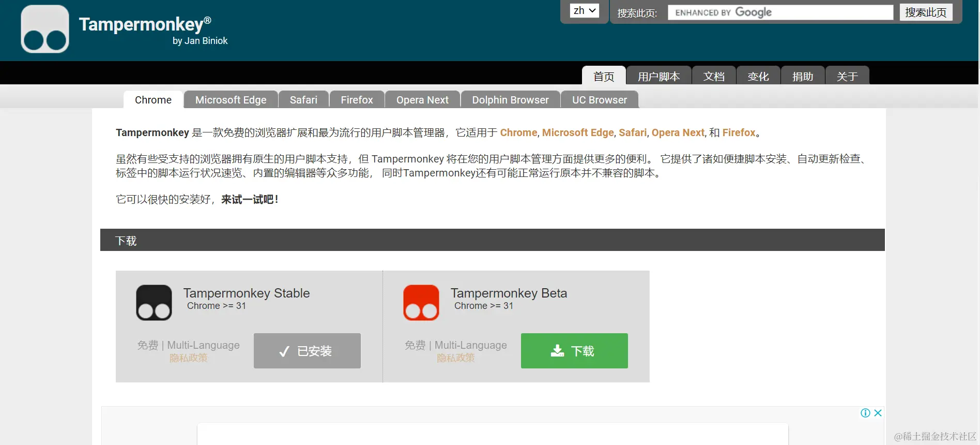Focus the Google search input field
Viewport: 980px width, 445px height.
780,12
